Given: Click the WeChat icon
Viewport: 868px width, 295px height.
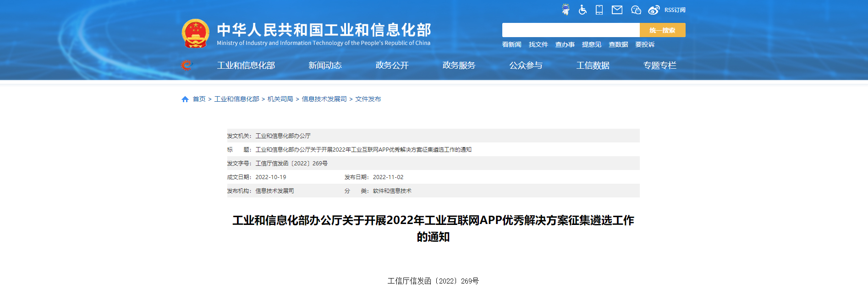Looking at the screenshot, I should point(636,10).
